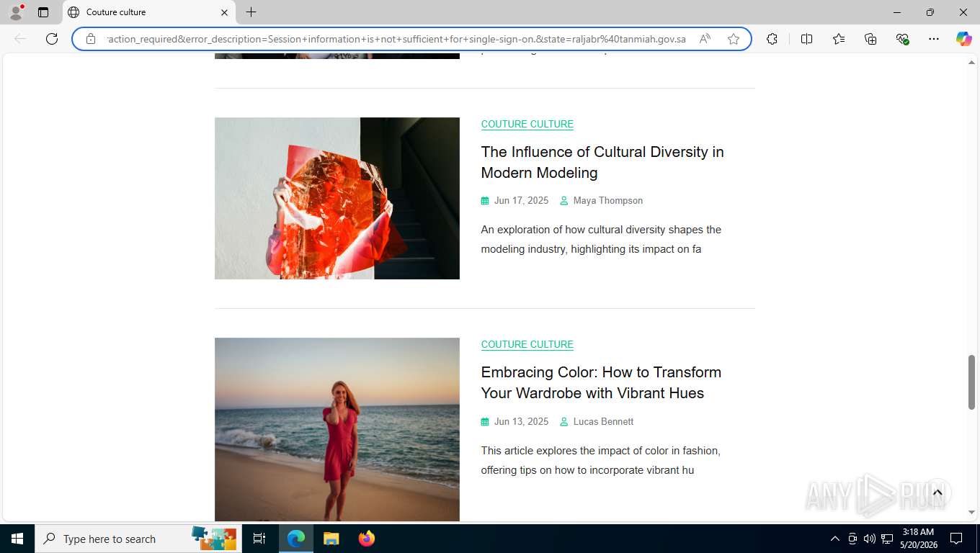Viewport: 980px width, 553px height.
Task: Select the Couture culture tab
Action: click(149, 12)
